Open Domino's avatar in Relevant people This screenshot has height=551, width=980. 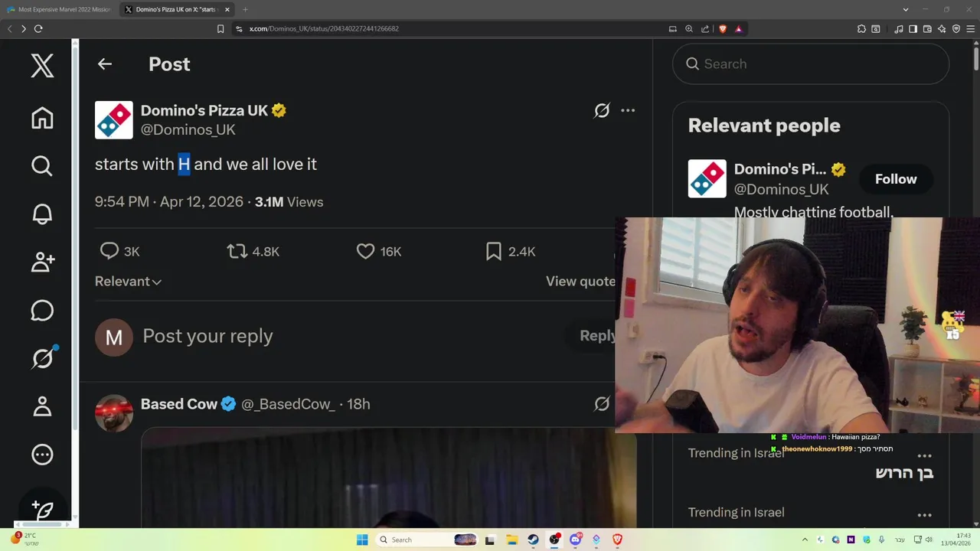click(x=707, y=178)
